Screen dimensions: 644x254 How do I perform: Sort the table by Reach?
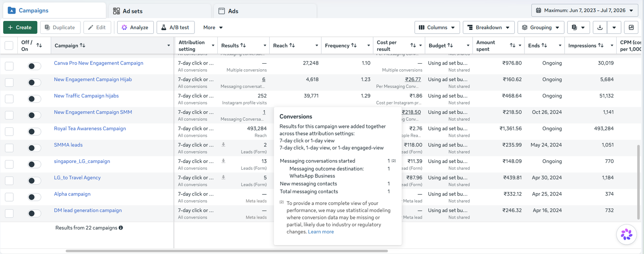pos(292,46)
